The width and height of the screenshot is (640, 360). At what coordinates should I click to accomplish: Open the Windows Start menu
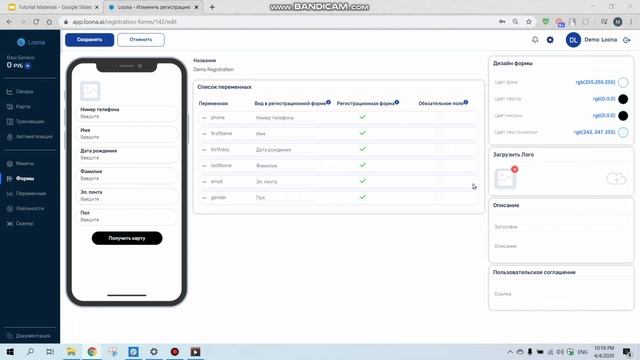[10, 351]
